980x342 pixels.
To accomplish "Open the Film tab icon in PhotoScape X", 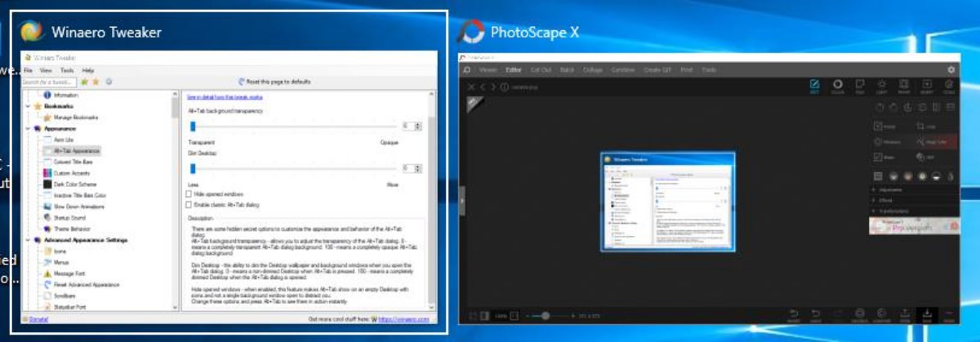I will 859,85.
